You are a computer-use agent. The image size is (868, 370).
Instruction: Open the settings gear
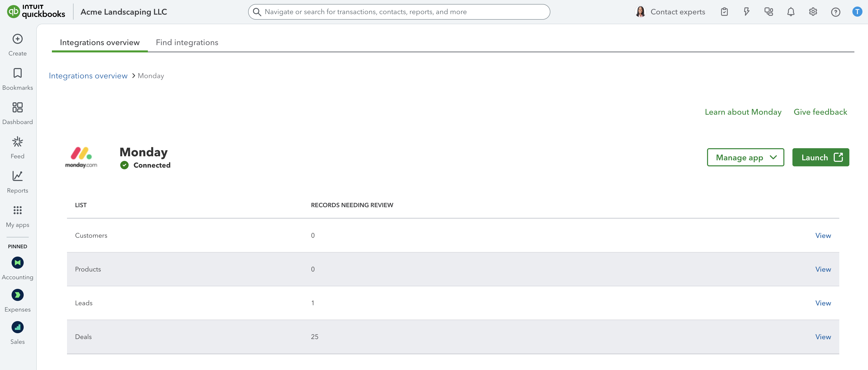pyautogui.click(x=813, y=12)
